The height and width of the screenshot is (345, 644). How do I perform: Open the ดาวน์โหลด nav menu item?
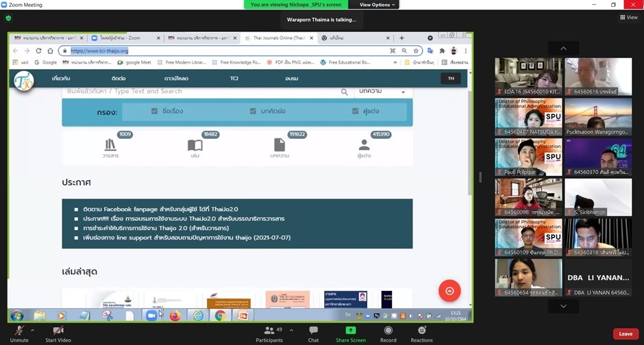[176, 78]
